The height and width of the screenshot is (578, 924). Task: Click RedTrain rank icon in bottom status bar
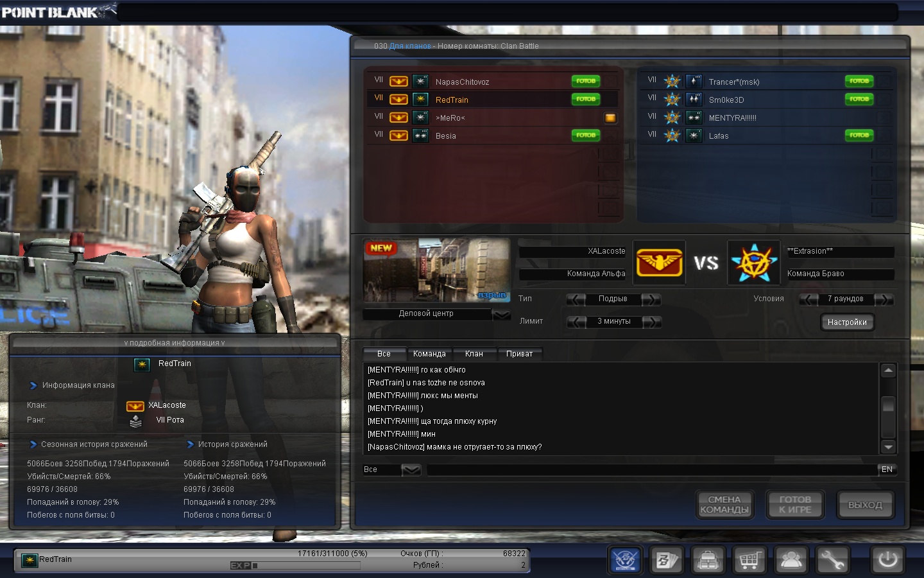(x=30, y=560)
